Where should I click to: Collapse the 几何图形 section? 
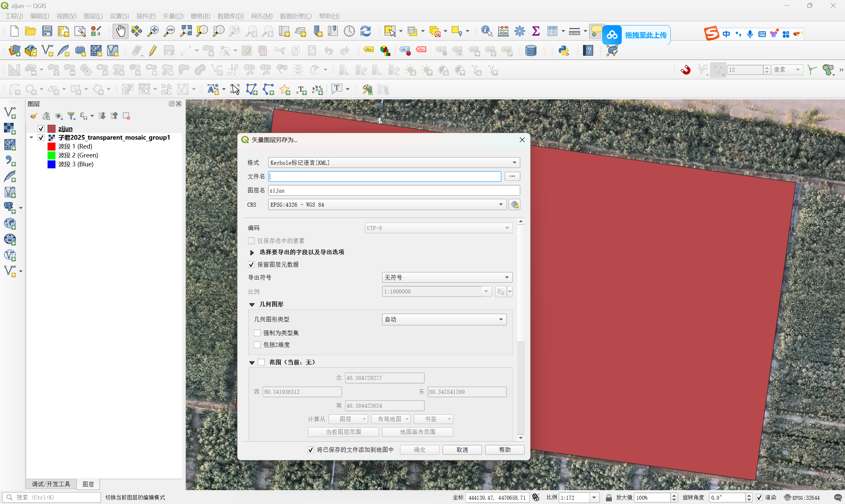point(252,305)
